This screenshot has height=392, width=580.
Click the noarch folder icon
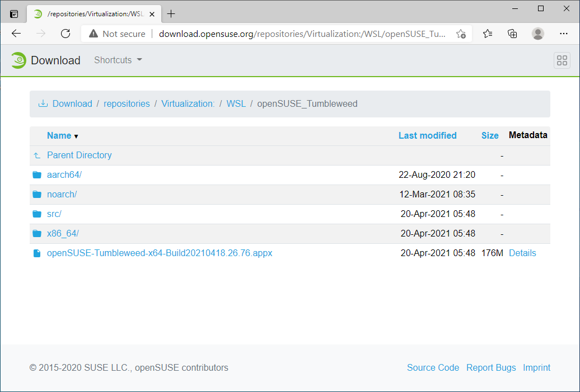[x=37, y=195]
